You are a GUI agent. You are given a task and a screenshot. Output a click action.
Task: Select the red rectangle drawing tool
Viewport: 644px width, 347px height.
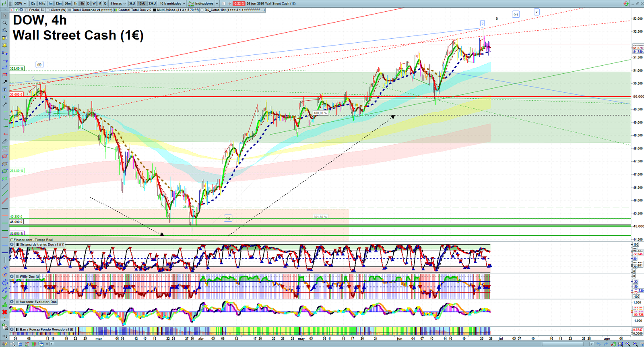pos(4,75)
